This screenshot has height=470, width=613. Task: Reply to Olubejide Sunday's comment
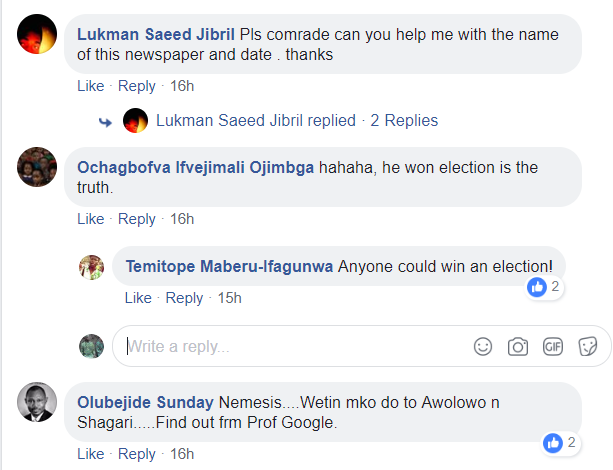pos(137,454)
